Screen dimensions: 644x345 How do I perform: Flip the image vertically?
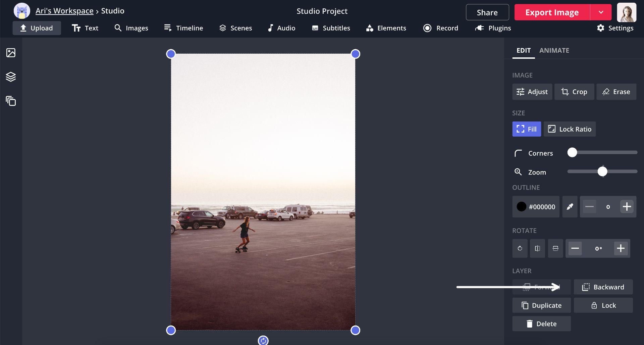point(555,248)
